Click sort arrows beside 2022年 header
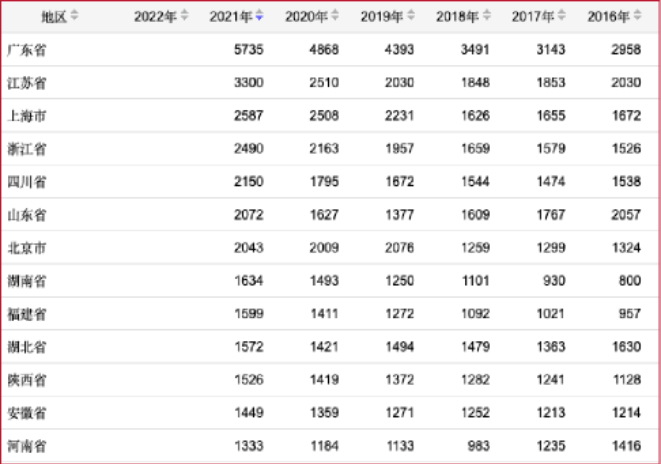 coord(184,15)
